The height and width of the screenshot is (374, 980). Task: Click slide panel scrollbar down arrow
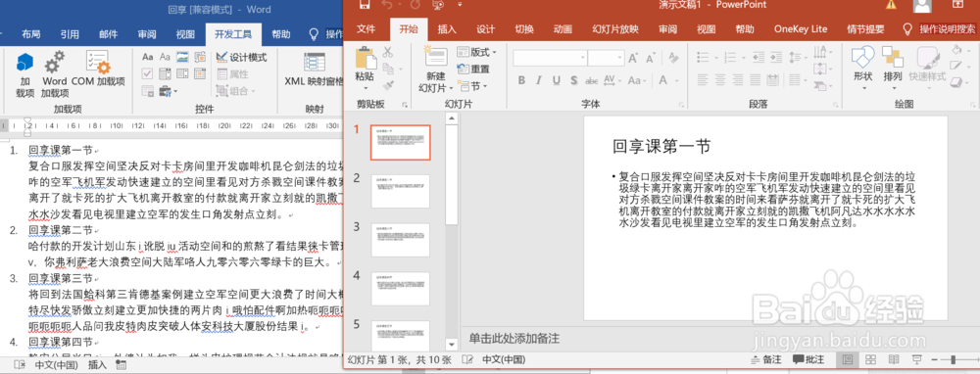452,344
